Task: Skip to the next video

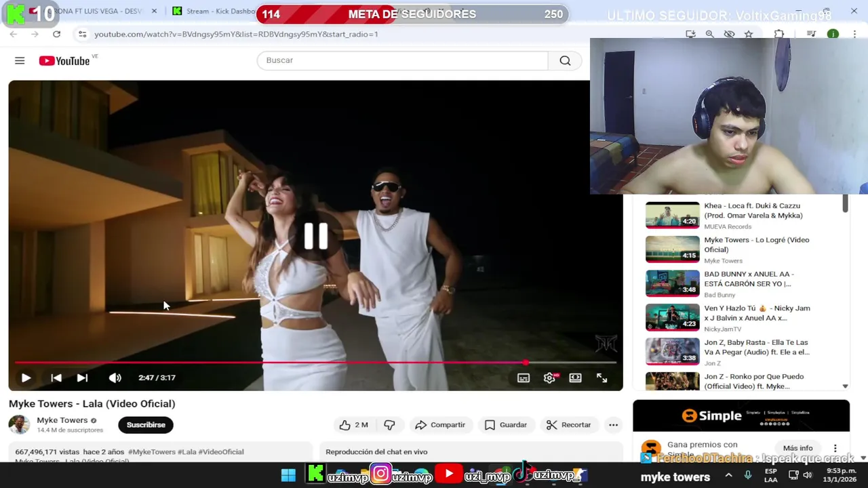Action: 82,378
